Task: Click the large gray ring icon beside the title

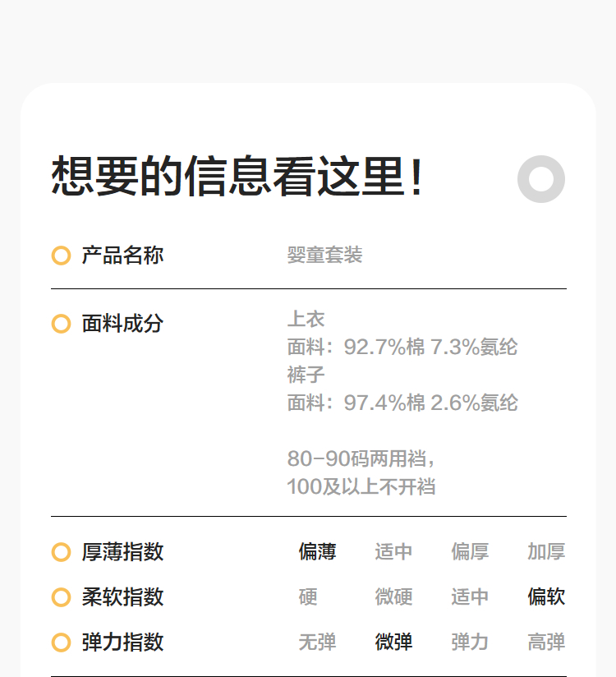Action: coord(541,179)
